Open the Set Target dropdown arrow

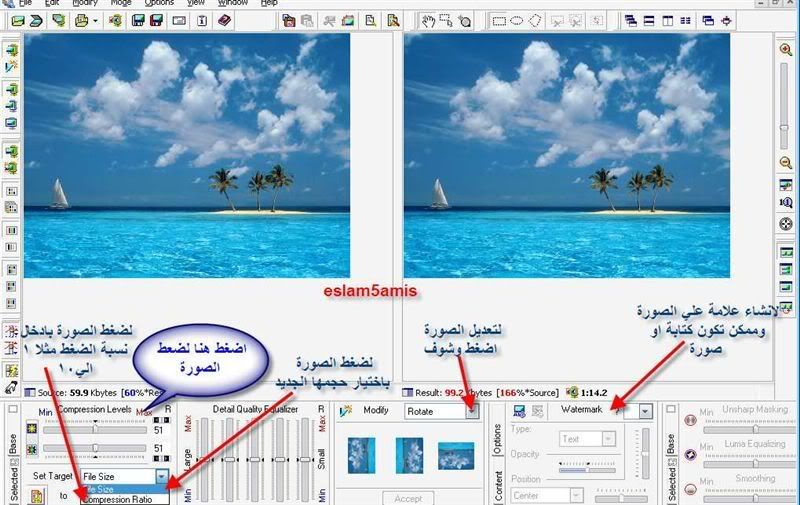(x=163, y=477)
